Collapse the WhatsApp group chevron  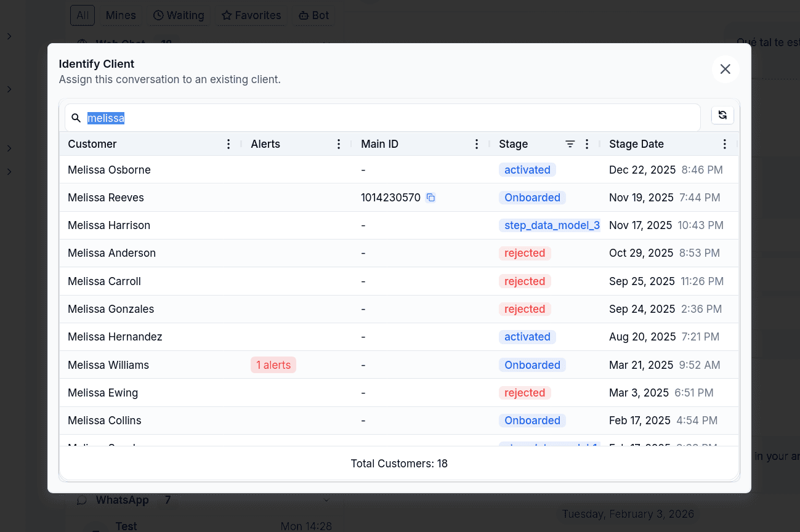click(x=326, y=500)
